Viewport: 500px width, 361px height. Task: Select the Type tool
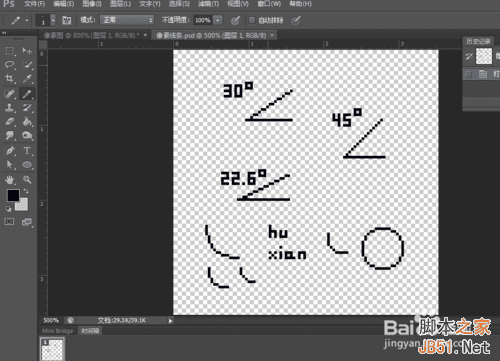click(x=27, y=151)
